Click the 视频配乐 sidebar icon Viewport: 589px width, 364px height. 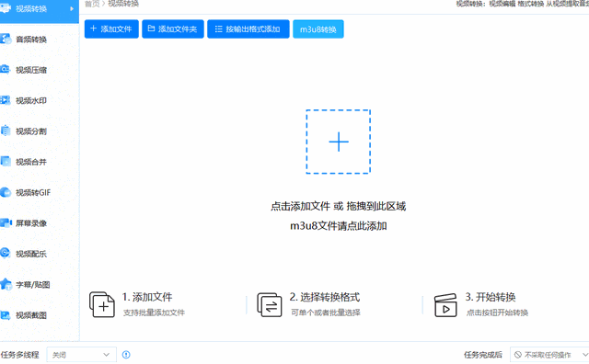point(5,253)
